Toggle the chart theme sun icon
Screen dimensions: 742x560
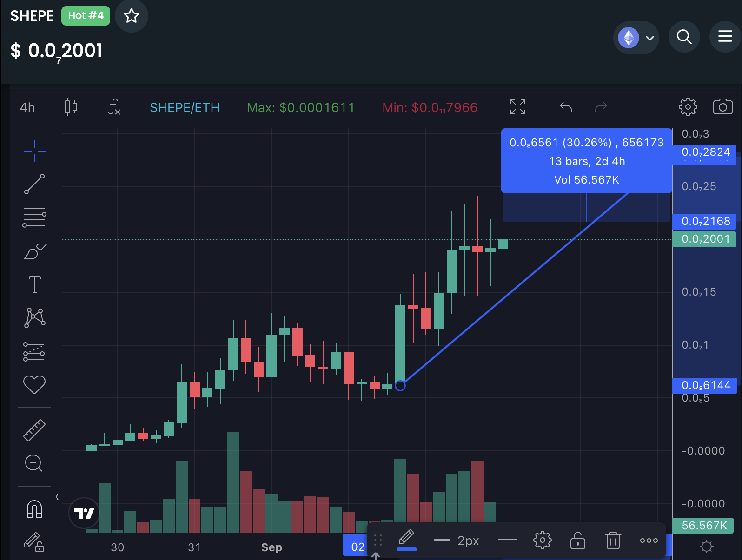[x=707, y=547]
